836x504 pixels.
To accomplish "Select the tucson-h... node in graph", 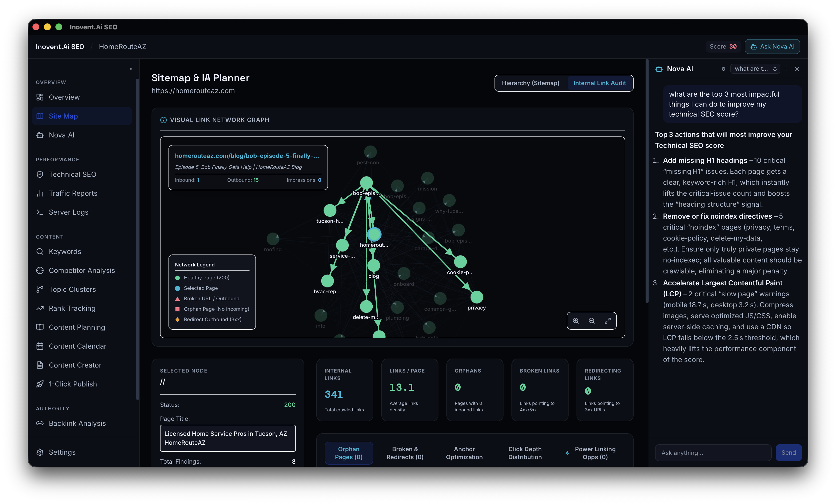I will click(x=330, y=210).
